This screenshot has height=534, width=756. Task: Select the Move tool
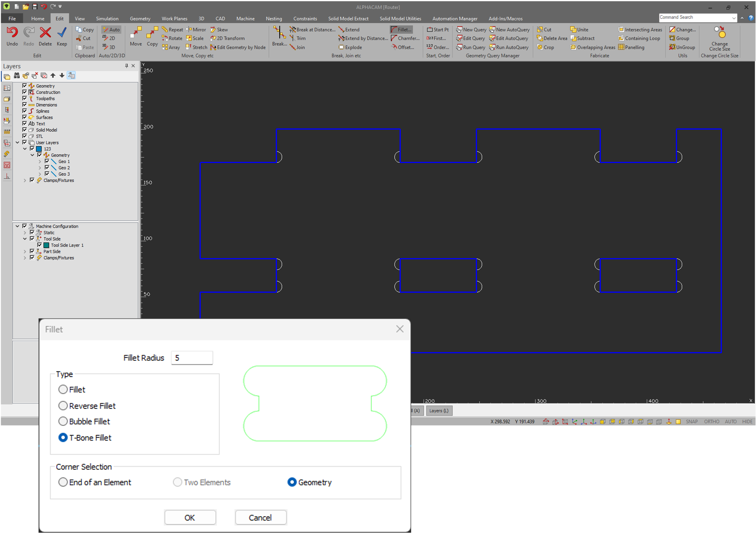click(135, 36)
